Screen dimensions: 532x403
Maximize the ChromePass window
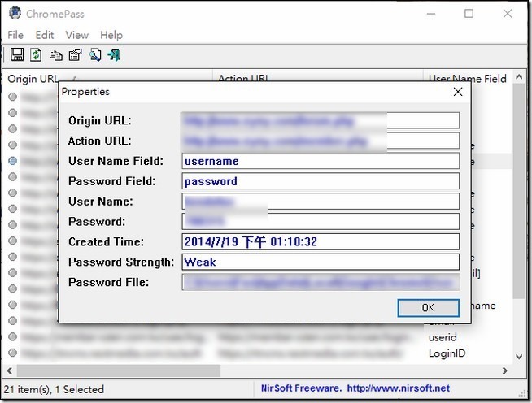tap(469, 14)
